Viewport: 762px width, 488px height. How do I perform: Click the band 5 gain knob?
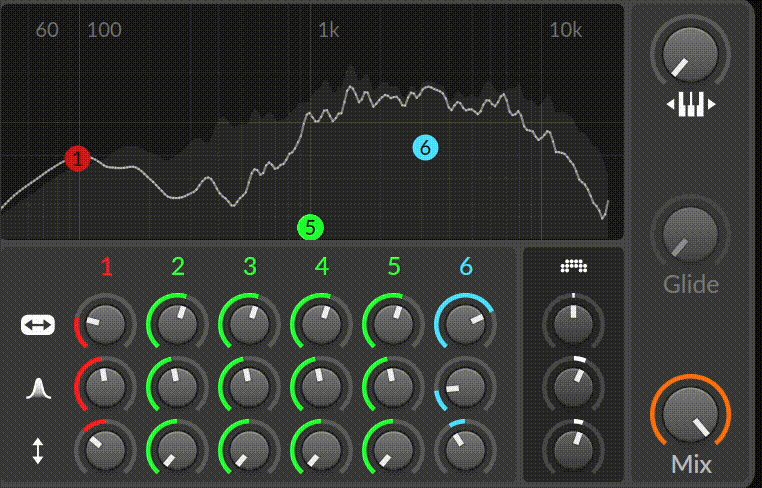(x=393, y=450)
